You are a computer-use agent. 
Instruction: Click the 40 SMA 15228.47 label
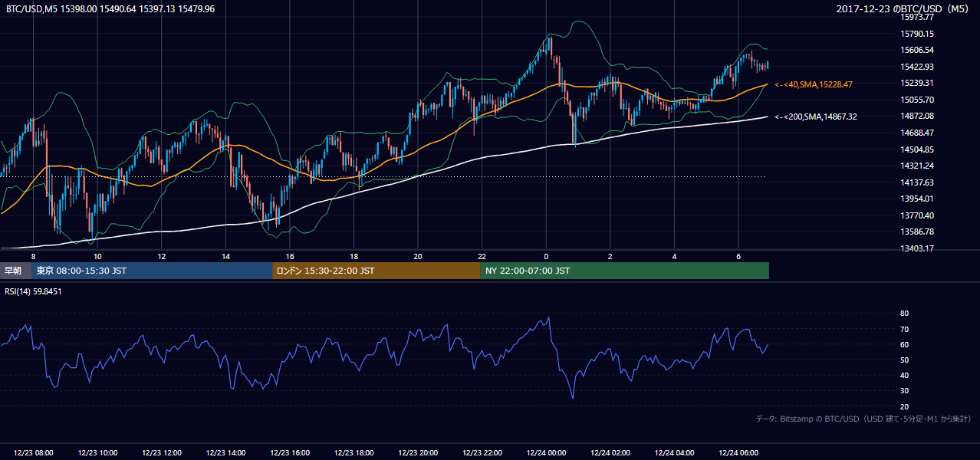tap(814, 84)
